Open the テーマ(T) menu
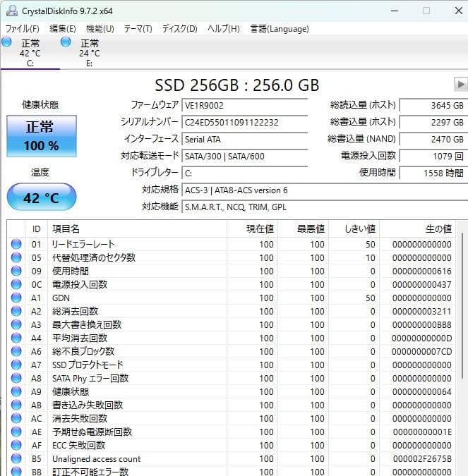The width and height of the screenshot is (468, 476). click(x=138, y=29)
